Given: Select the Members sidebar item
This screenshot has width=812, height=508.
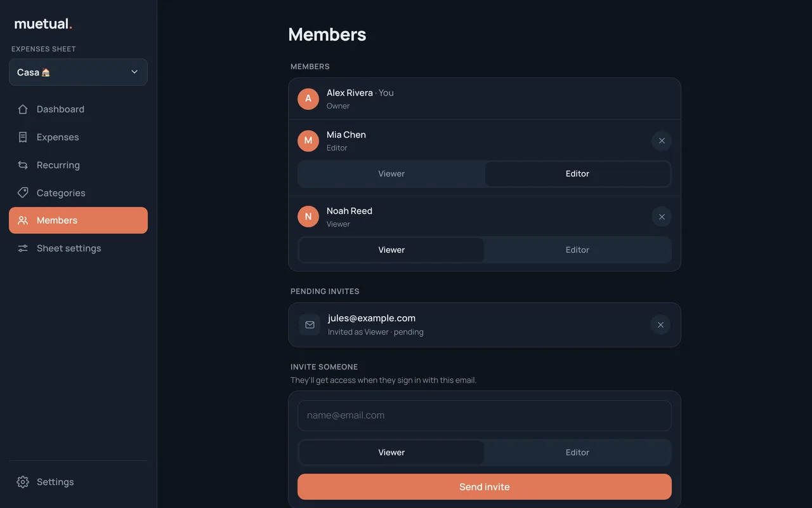Looking at the screenshot, I should [78, 220].
